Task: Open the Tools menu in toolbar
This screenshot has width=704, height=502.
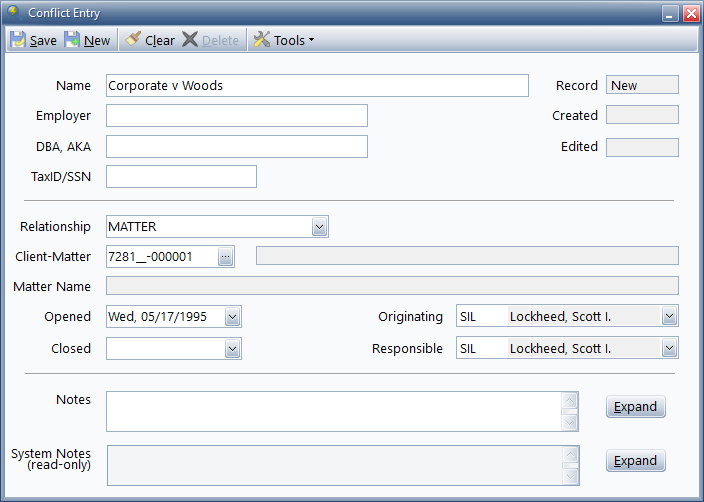Action: pos(284,40)
